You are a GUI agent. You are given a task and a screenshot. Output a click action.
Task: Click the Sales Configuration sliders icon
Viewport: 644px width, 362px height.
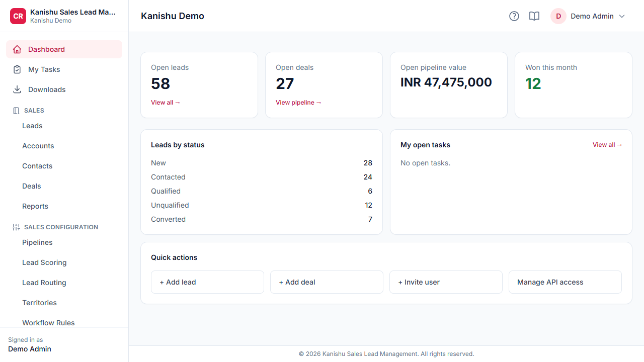[x=16, y=227]
